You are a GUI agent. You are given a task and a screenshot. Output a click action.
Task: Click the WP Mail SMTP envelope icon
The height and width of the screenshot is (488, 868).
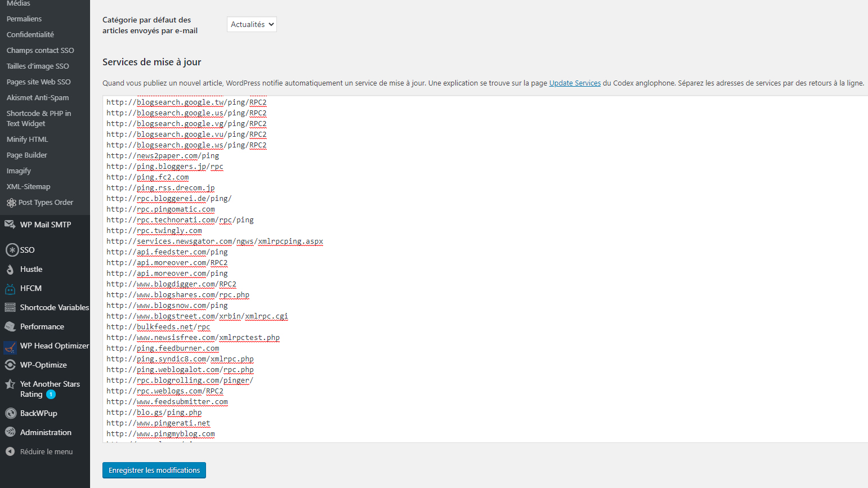click(x=10, y=224)
